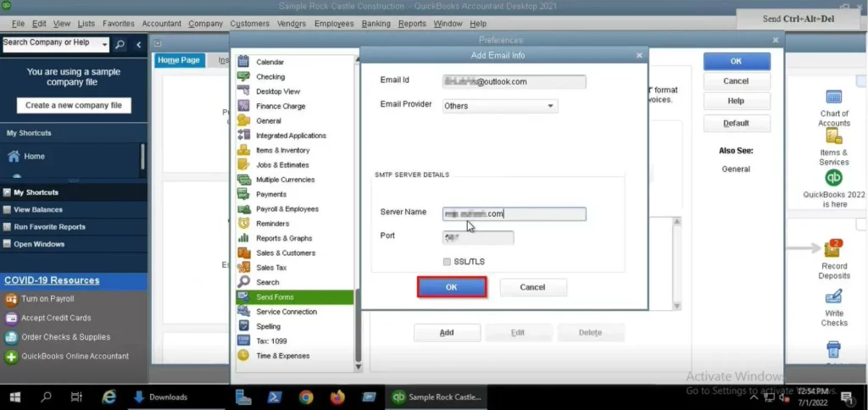
Task: Click Cancel in the Add Email Info dialog
Action: pyautogui.click(x=532, y=287)
